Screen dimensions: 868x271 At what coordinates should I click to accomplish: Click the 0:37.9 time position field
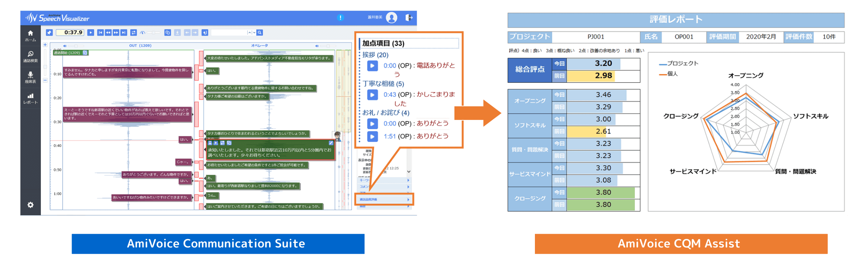71,33
